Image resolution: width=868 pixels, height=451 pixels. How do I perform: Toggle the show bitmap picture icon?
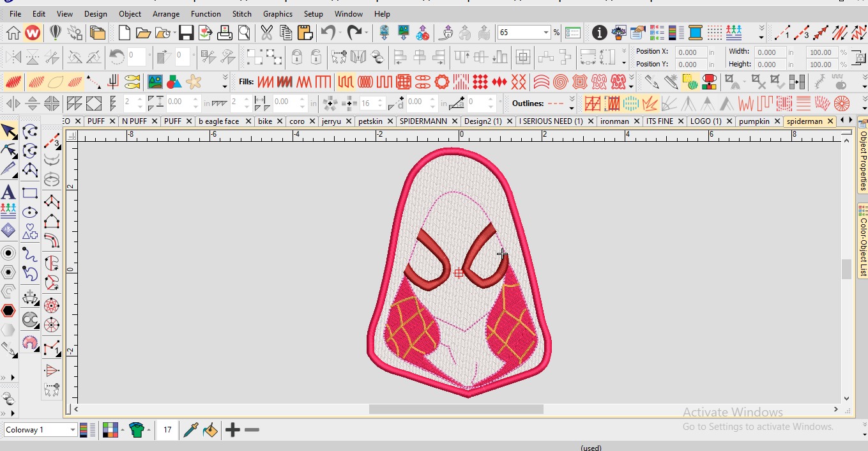point(155,82)
